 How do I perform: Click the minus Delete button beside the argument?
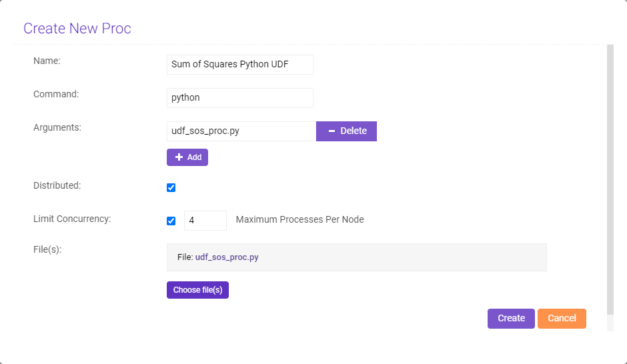(x=346, y=131)
